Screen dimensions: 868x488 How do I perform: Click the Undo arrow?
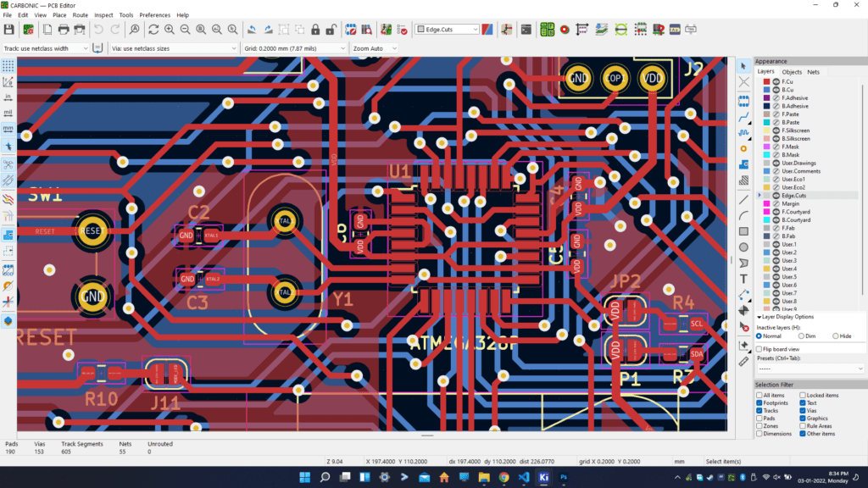[98, 30]
